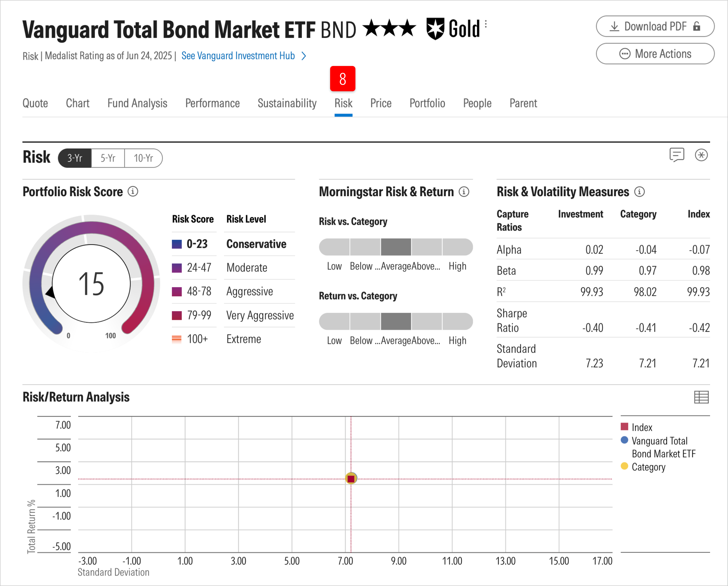The image size is (728, 586).
Task: Click the vertical dots beside Gold rating
Action: click(486, 24)
